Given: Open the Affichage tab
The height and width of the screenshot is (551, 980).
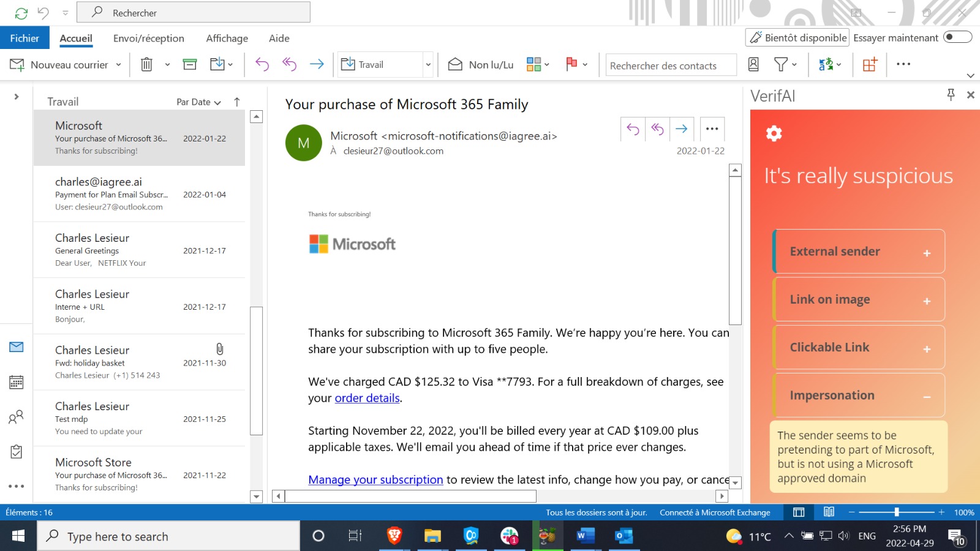Looking at the screenshot, I should click(227, 38).
